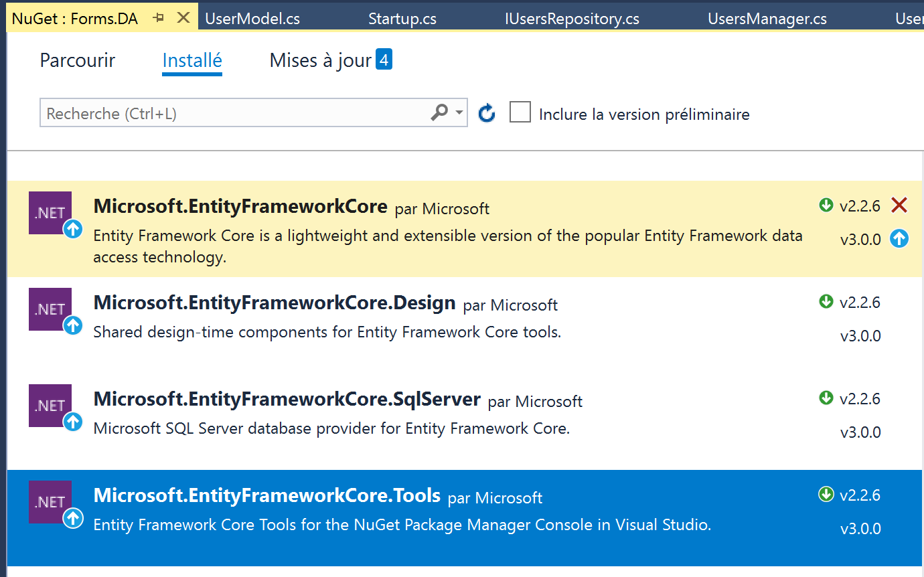Switch to UsersManager.cs tab
This screenshot has width=924, height=577.
pos(767,19)
